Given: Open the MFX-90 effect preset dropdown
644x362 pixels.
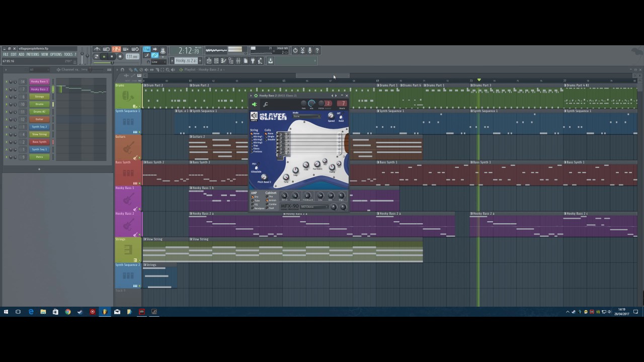Looking at the screenshot, I should 314,207.
